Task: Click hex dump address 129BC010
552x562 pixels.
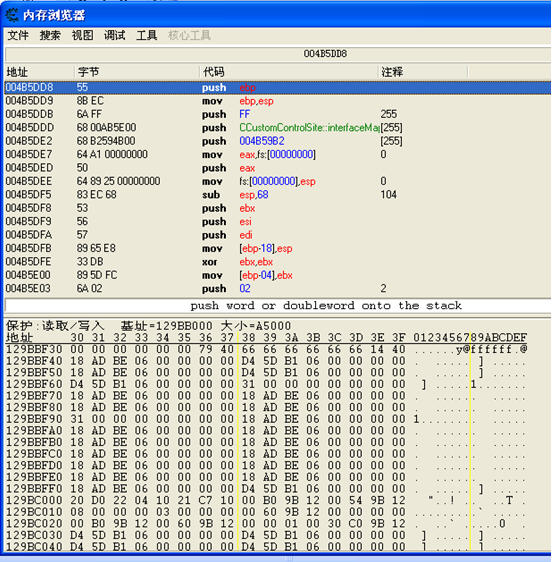Action: pos(34,512)
